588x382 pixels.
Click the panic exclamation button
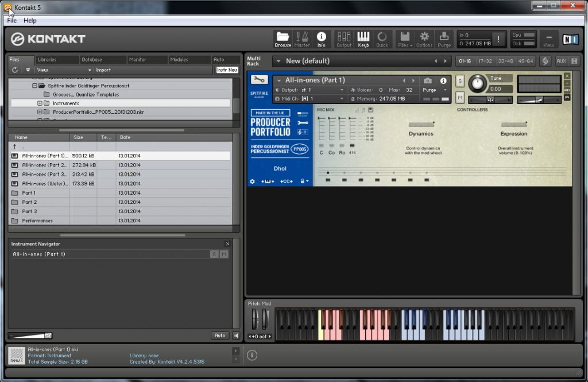pyautogui.click(x=498, y=39)
